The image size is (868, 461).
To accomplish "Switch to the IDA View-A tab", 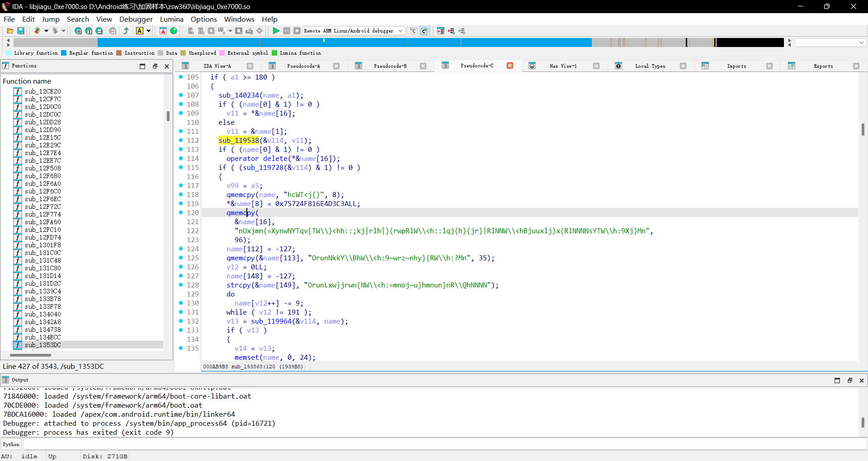I will pyautogui.click(x=217, y=66).
